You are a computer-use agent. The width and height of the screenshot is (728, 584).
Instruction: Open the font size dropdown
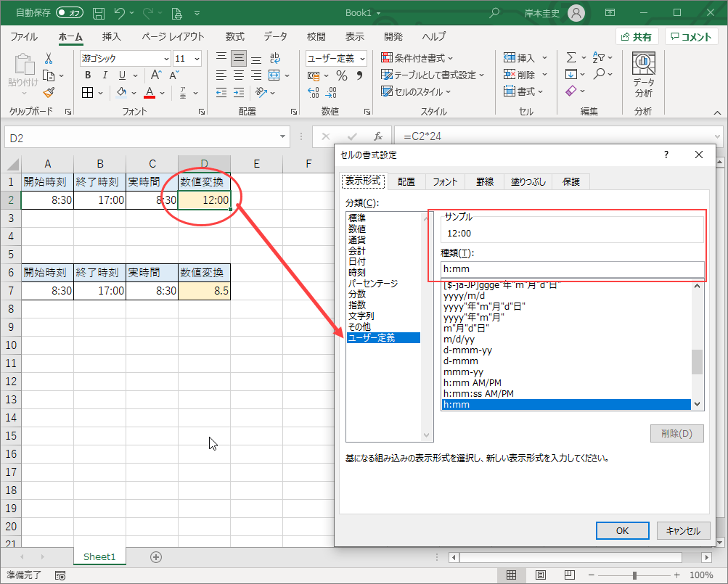pyautogui.click(x=197, y=59)
